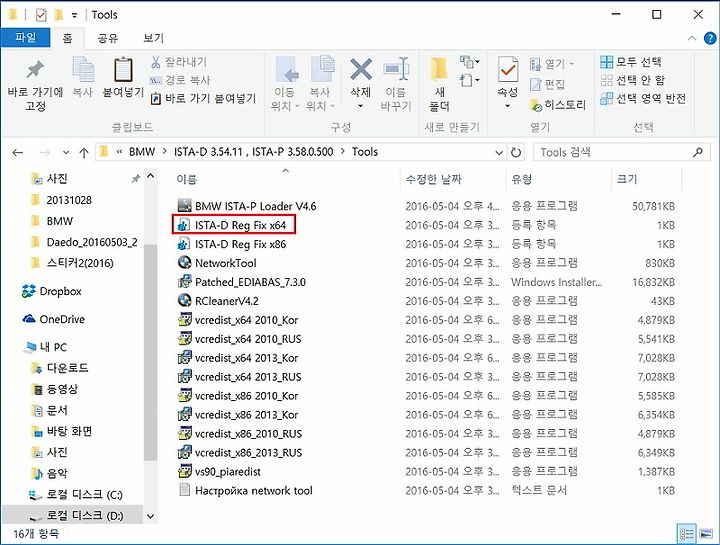The height and width of the screenshot is (545, 720).
Task: Expand the Properties dropdown arrow
Action: click(x=507, y=106)
